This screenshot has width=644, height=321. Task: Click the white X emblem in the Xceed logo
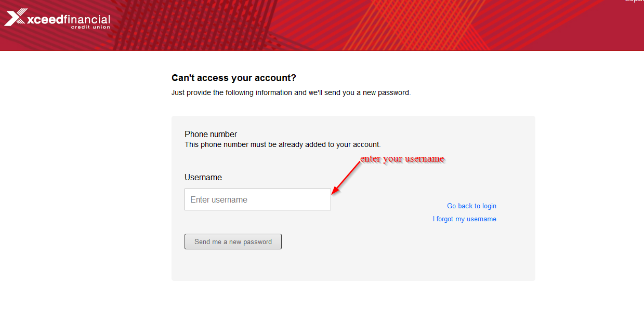click(x=15, y=18)
